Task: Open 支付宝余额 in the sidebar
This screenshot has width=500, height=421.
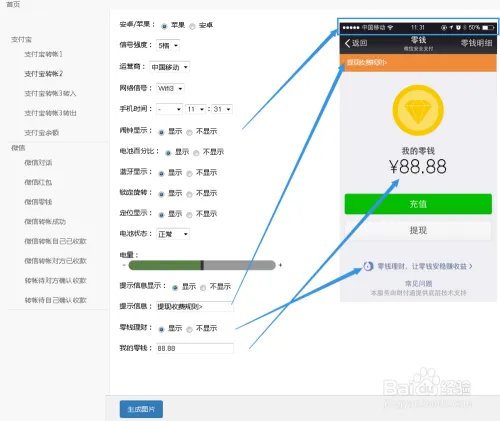Action: pos(41,133)
